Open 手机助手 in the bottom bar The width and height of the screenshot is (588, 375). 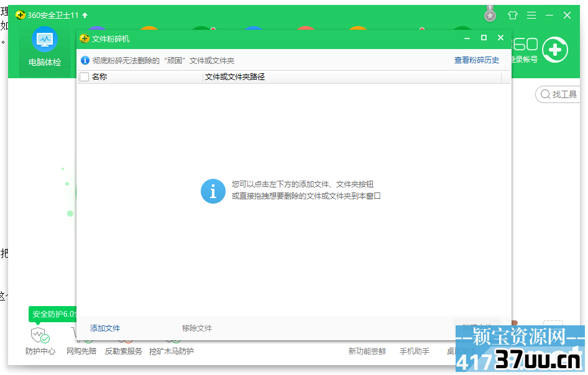pyautogui.click(x=415, y=351)
